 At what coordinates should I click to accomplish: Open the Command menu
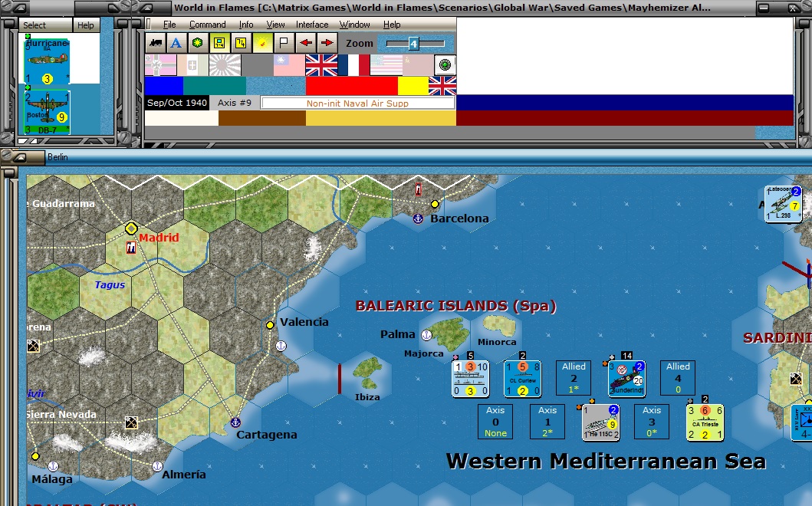pos(207,25)
